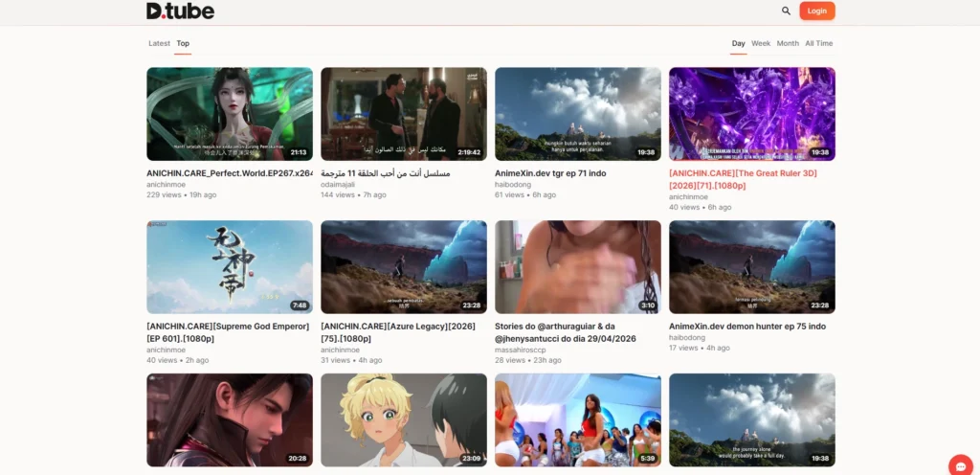Open massahirosccp channel link
Image resolution: width=980 pixels, height=475 pixels.
click(x=520, y=350)
